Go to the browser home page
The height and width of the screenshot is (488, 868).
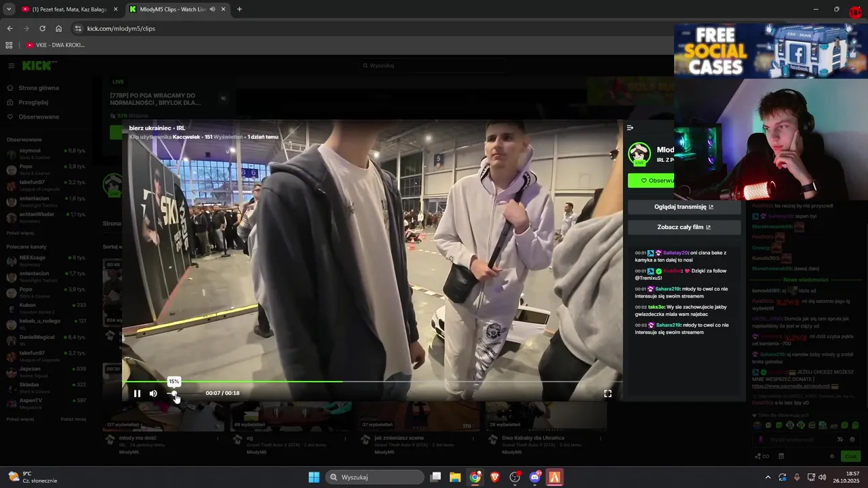(58, 28)
